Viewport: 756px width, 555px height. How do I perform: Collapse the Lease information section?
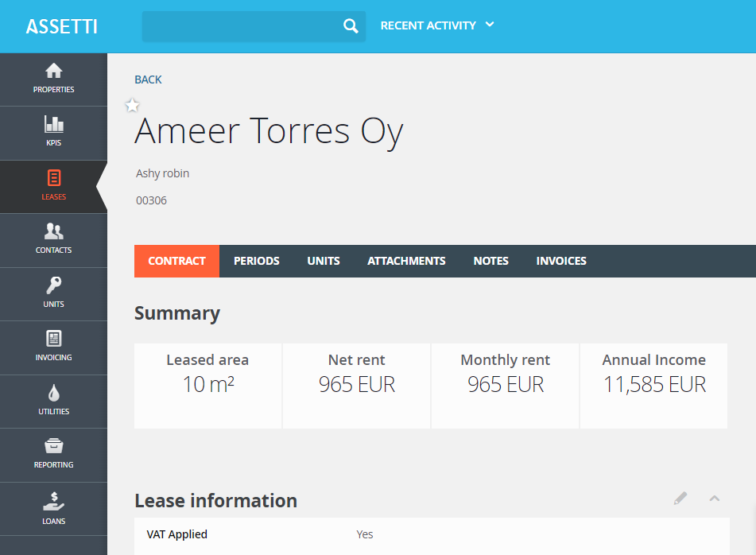pos(715,499)
